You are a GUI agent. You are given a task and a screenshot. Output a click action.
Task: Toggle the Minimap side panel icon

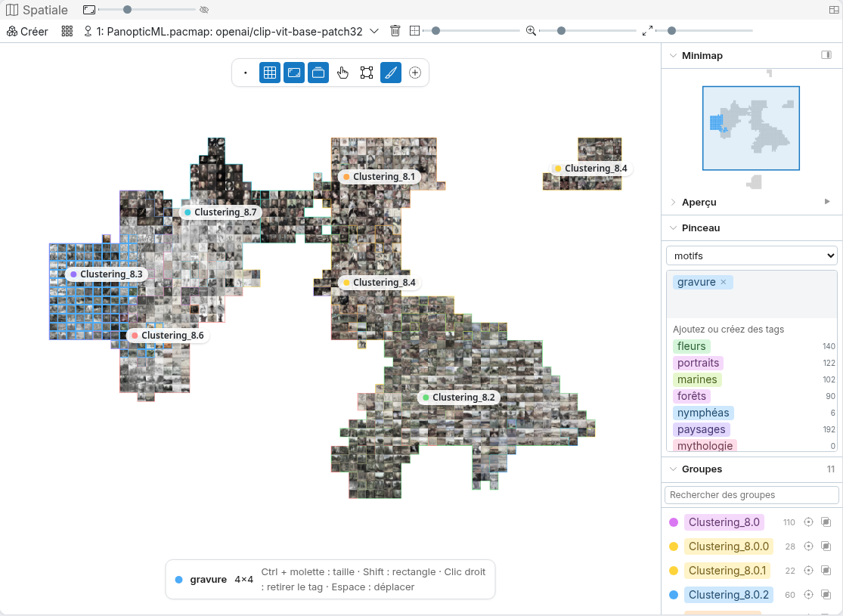pos(826,55)
